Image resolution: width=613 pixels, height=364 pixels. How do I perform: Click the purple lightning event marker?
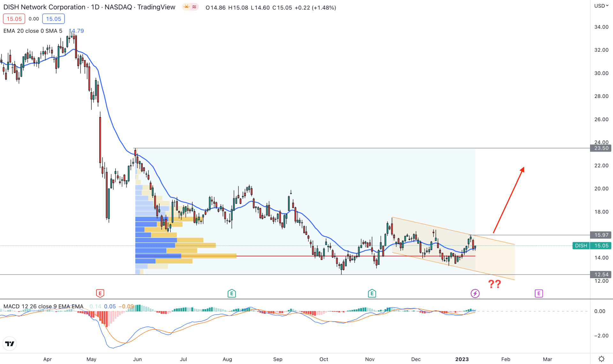point(475,293)
